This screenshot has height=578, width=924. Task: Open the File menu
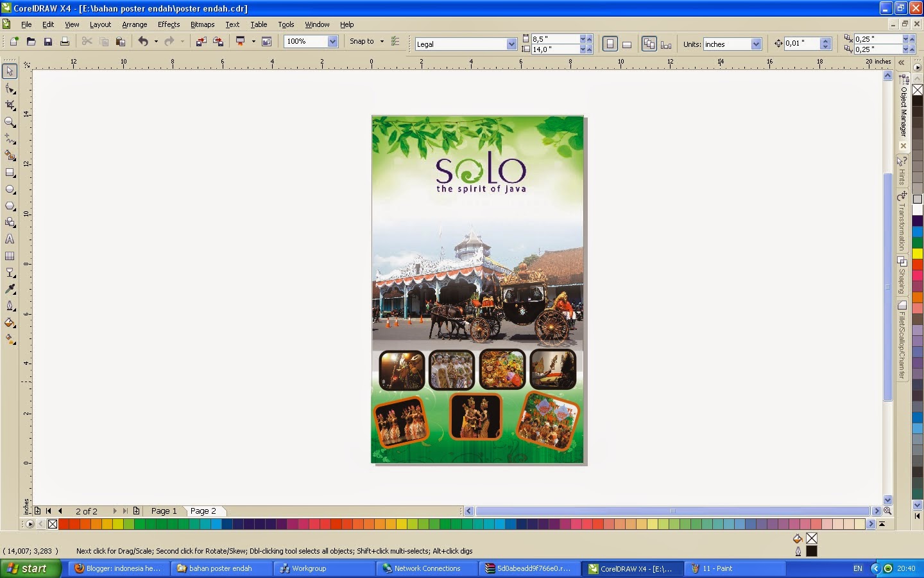tap(26, 24)
